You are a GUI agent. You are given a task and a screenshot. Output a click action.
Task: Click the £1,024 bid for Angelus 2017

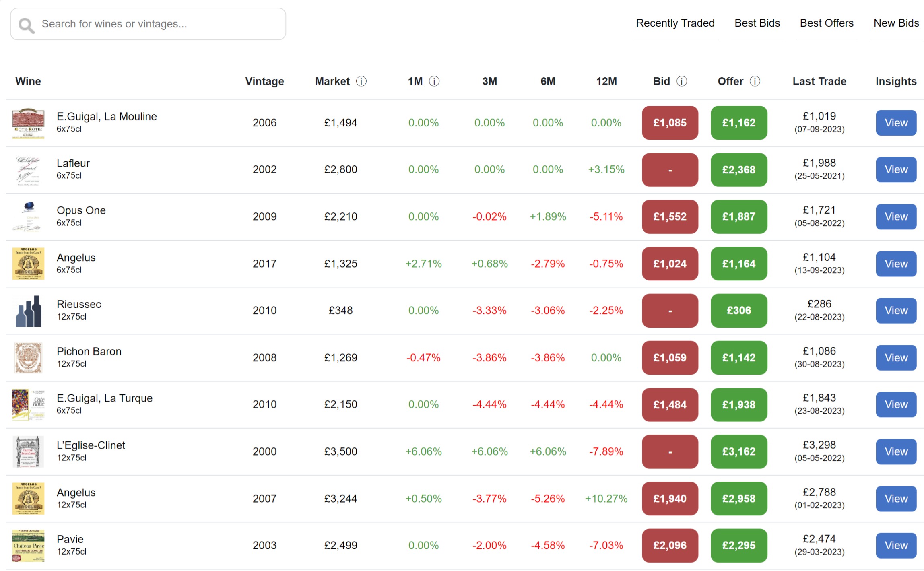coord(670,264)
